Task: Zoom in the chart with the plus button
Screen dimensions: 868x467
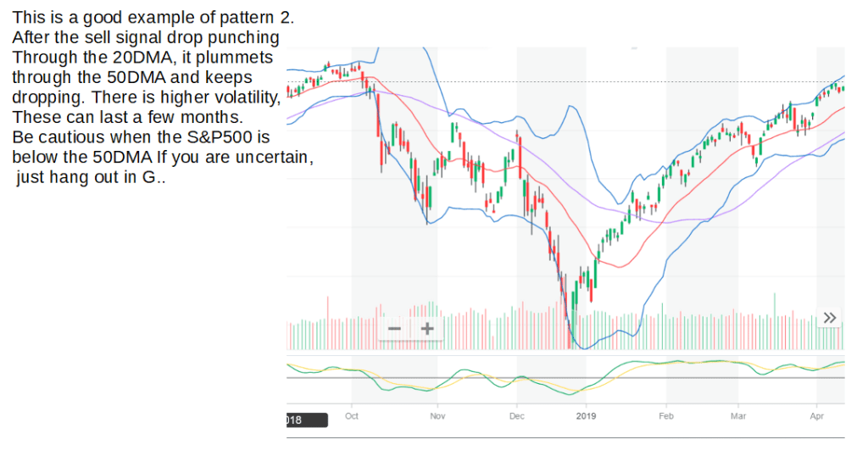Action: point(427,328)
